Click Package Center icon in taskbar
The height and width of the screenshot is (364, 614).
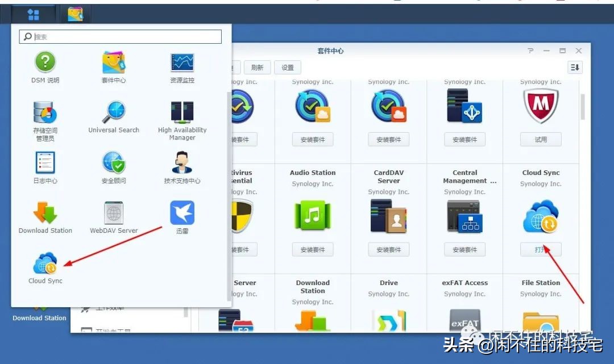point(76,14)
